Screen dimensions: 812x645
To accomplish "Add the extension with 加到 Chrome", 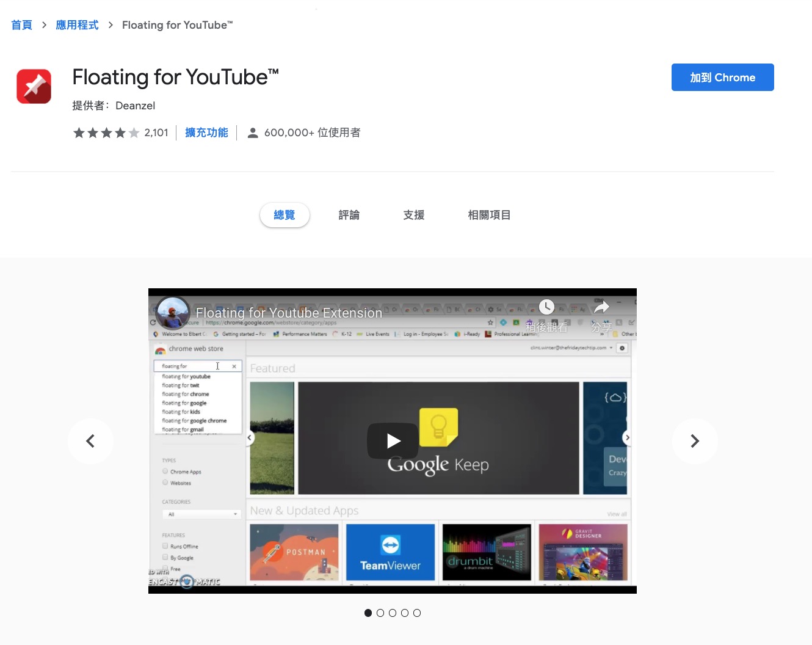I will 723,78.
